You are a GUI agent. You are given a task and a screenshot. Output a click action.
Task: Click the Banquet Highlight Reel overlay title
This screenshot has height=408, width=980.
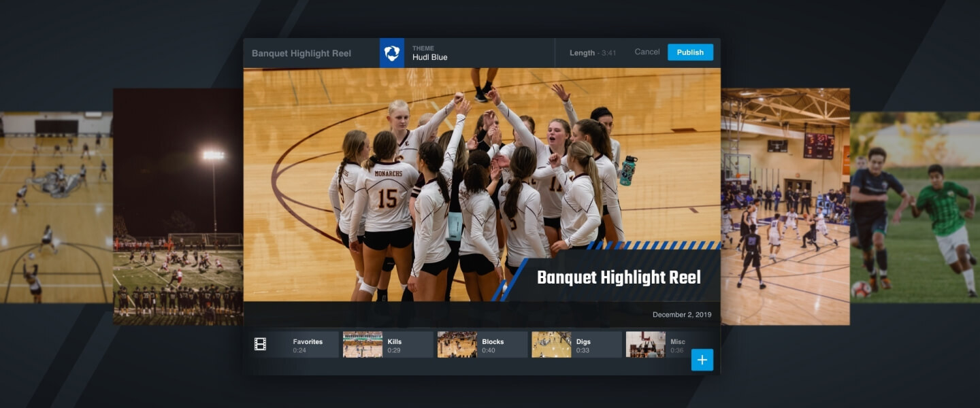pos(619,277)
